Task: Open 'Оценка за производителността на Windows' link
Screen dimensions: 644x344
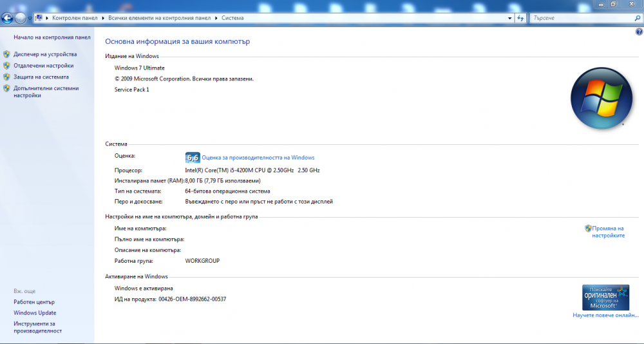Action: 258,157
